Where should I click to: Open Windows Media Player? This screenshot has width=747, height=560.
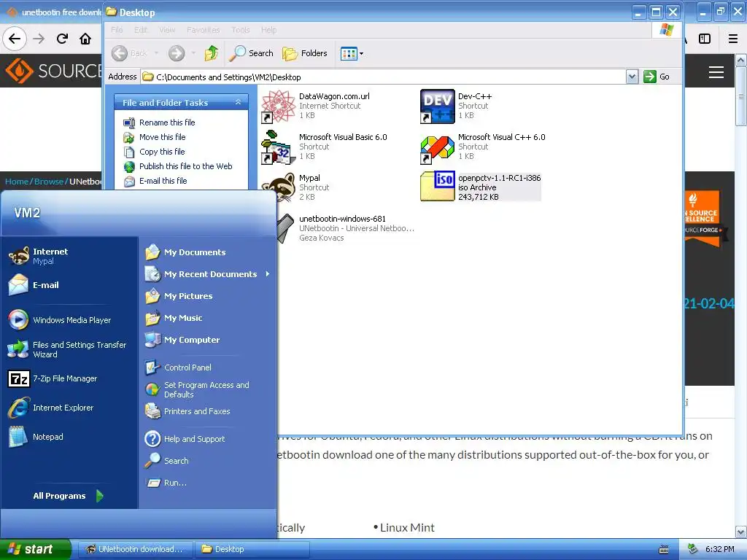click(60, 320)
